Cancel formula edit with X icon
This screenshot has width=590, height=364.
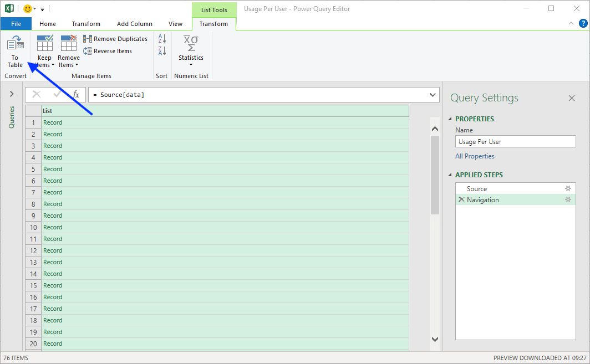tap(37, 94)
